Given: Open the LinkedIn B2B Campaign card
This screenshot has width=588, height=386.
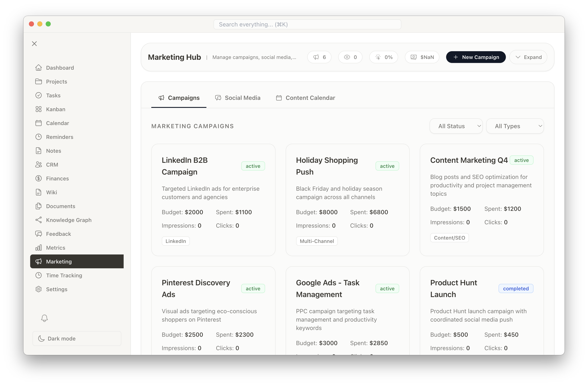Looking at the screenshot, I should point(213,200).
